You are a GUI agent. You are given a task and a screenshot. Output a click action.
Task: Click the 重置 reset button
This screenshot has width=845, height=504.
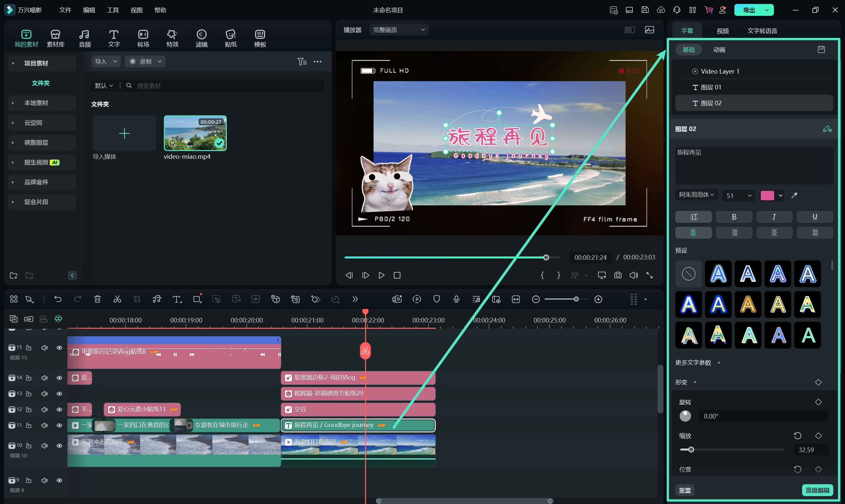[x=685, y=490]
